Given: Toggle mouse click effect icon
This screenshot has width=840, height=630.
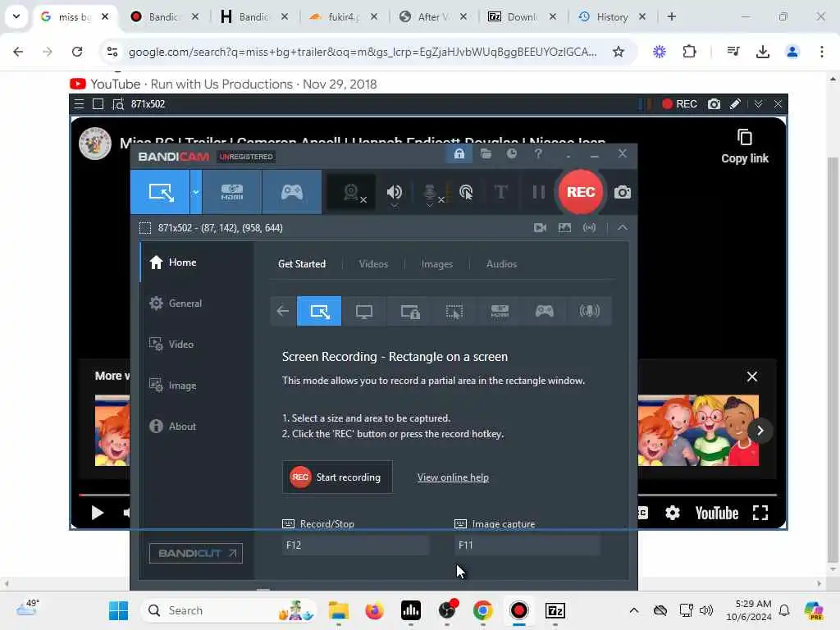Looking at the screenshot, I should click(x=466, y=192).
